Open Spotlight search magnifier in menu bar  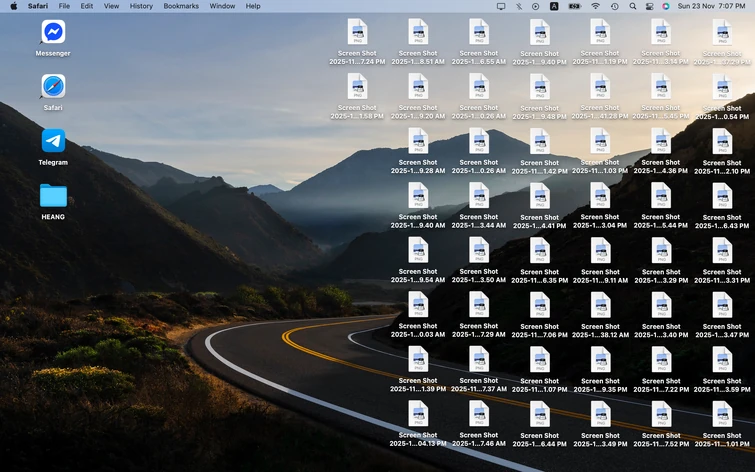click(x=632, y=6)
